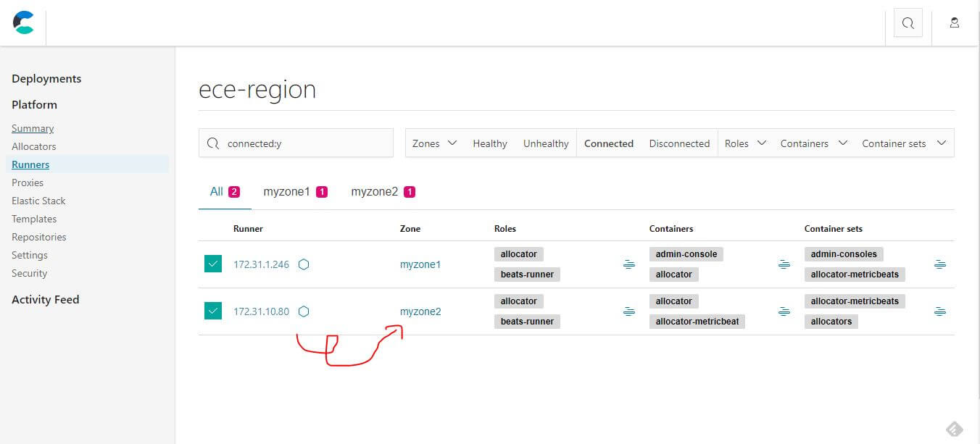Image resolution: width=980 pixels, height=444 pixels.
Task: Toggle the Disconnected filter
Action: point(678,143)
